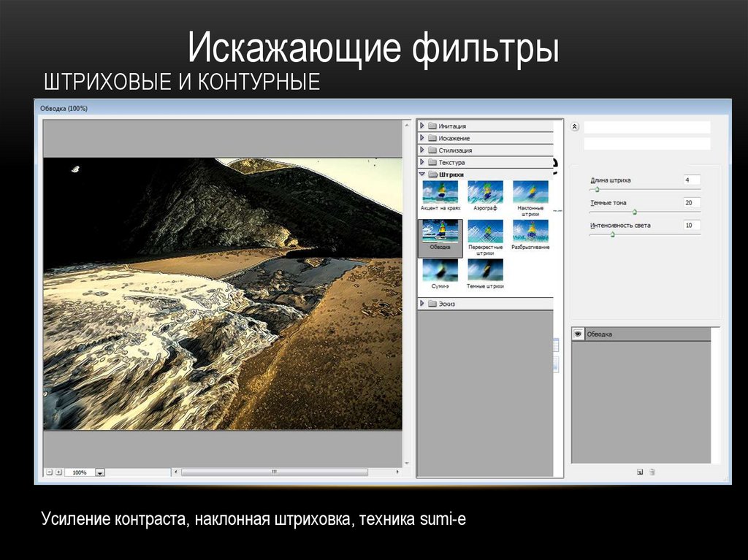The height and width of the screenshot is (560, 748).
Task: Select the Разбрызгивание filter thumbnail
Action: coord(530,231)
